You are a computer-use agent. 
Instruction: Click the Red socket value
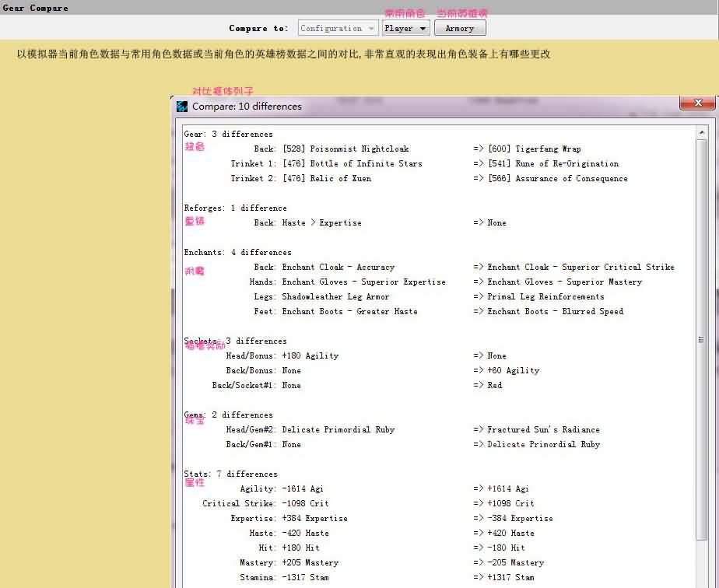495,386
